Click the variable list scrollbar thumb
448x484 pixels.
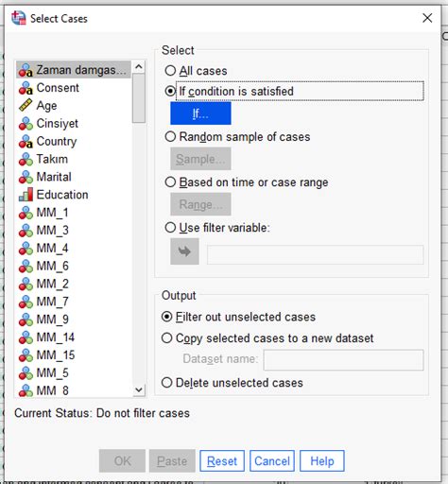point(139,98)
